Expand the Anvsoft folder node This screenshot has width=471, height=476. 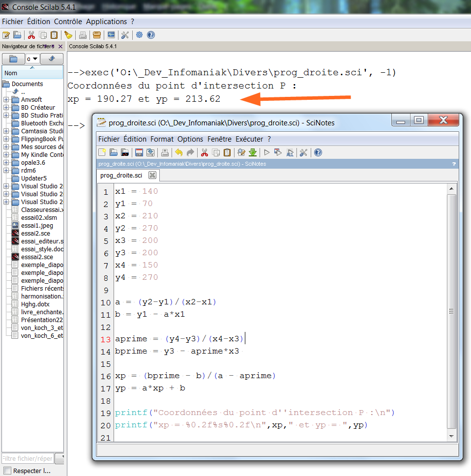click(6, 99)
